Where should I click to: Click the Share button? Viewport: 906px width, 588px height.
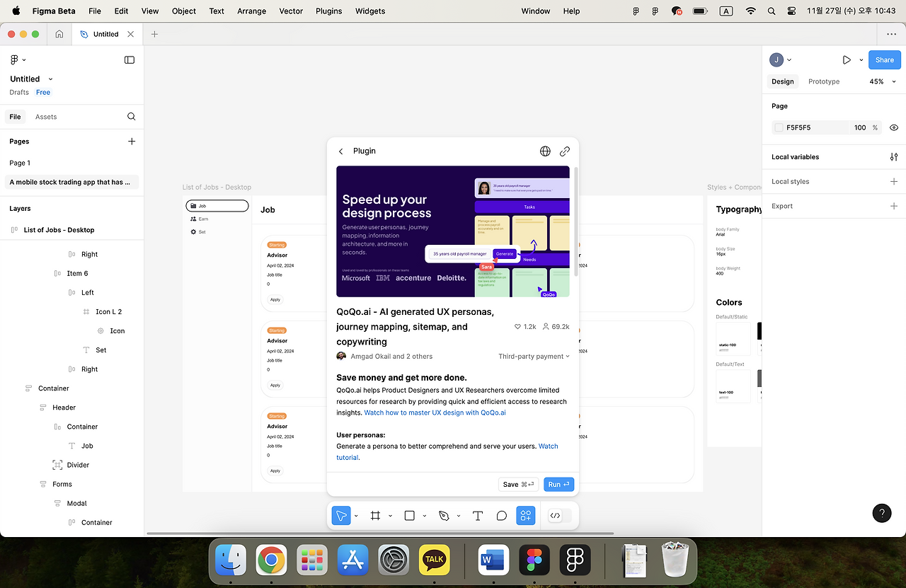[885, 60]
